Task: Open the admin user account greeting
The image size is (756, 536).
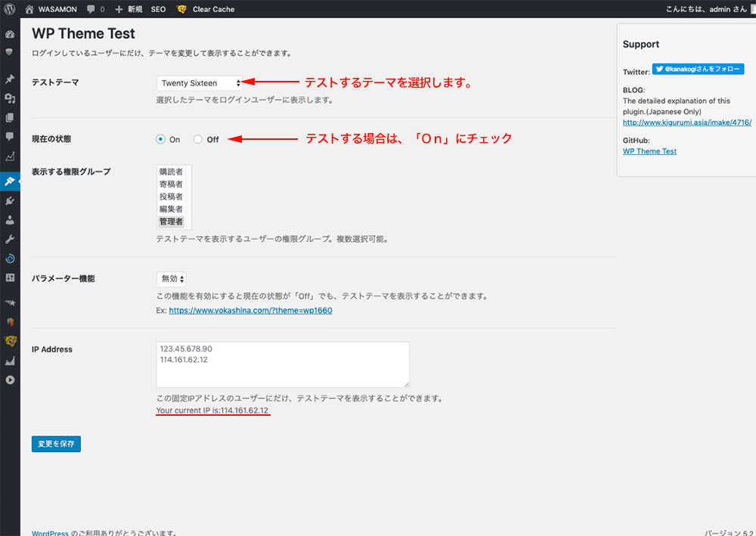Action: coord(706,9)
